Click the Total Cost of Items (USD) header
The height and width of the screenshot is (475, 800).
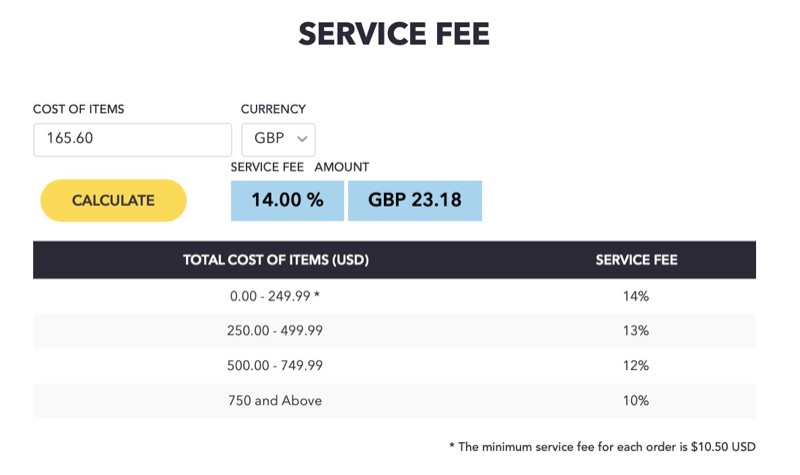276,260
